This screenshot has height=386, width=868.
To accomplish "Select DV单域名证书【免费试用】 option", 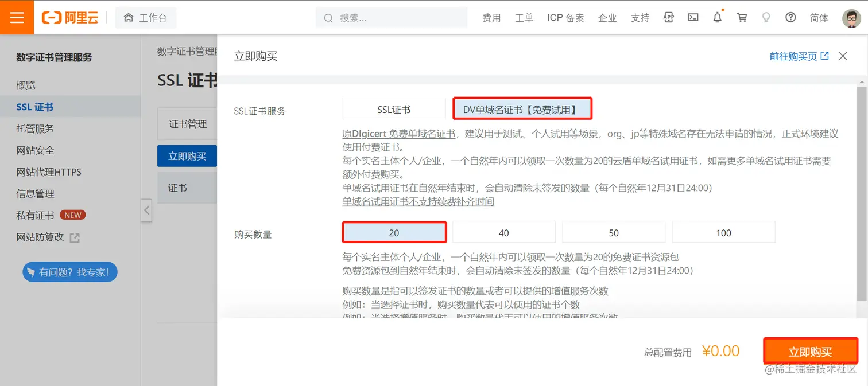I will pos(522,109).
